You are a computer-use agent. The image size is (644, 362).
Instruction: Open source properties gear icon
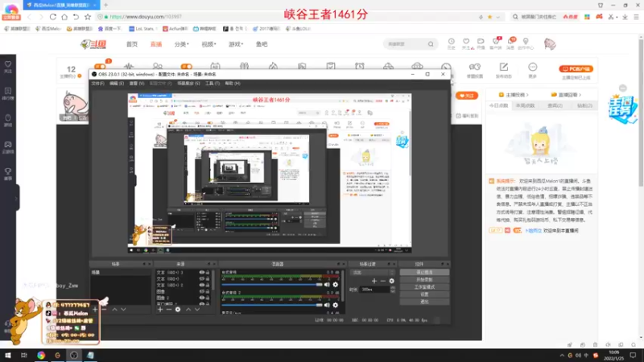point(178,310)
